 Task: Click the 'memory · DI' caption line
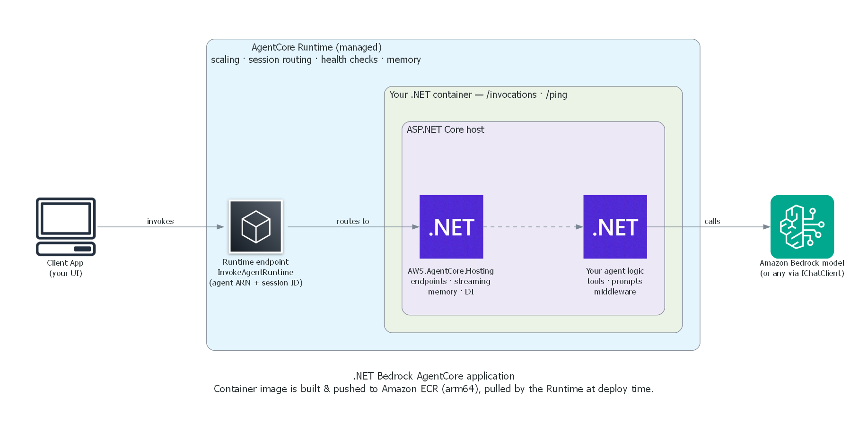click(451, 292)
